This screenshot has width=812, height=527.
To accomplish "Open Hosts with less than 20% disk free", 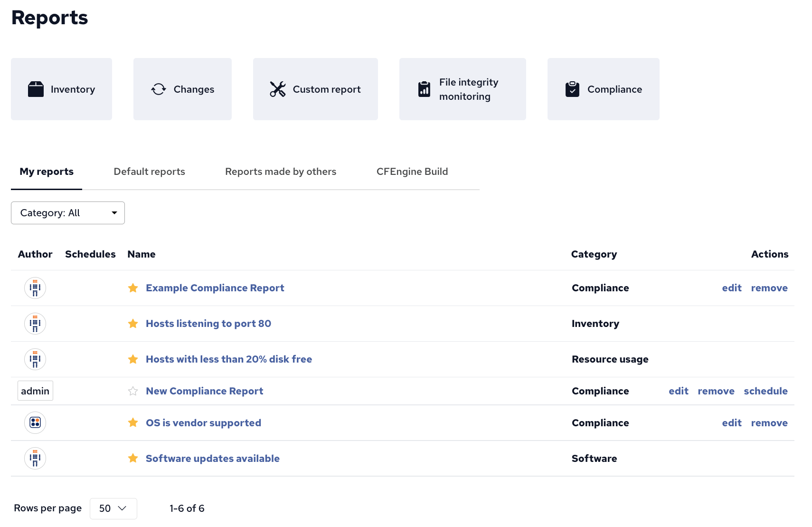I will [229, 359].
